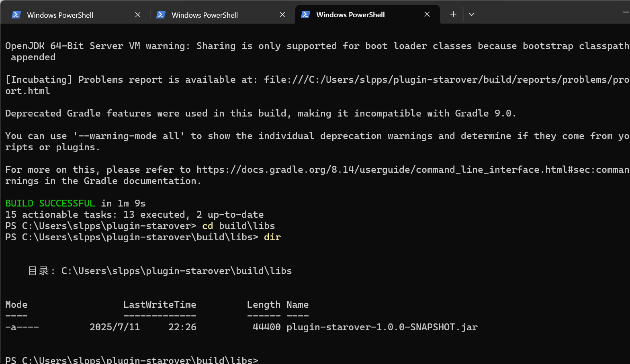The height and width of the screenshot is (364, 630).
Task: Select the active third Windows PowerShell tab
Action: tap(350, 15)
